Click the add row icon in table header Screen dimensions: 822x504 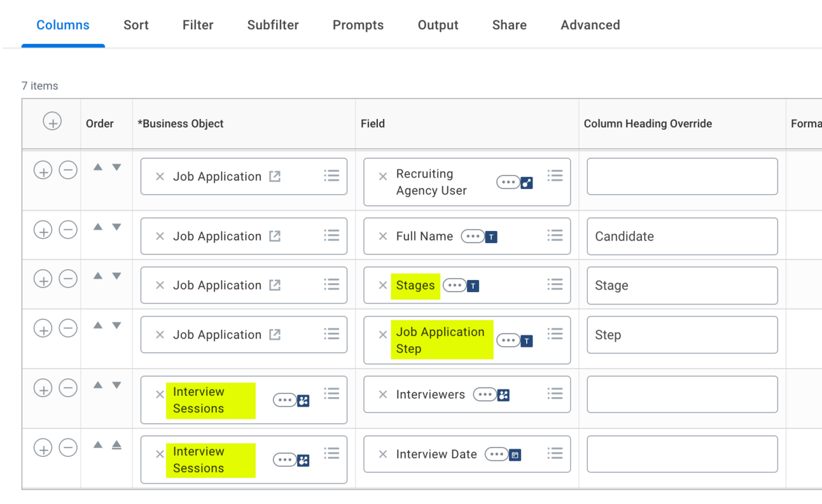[x=52, y=122]
